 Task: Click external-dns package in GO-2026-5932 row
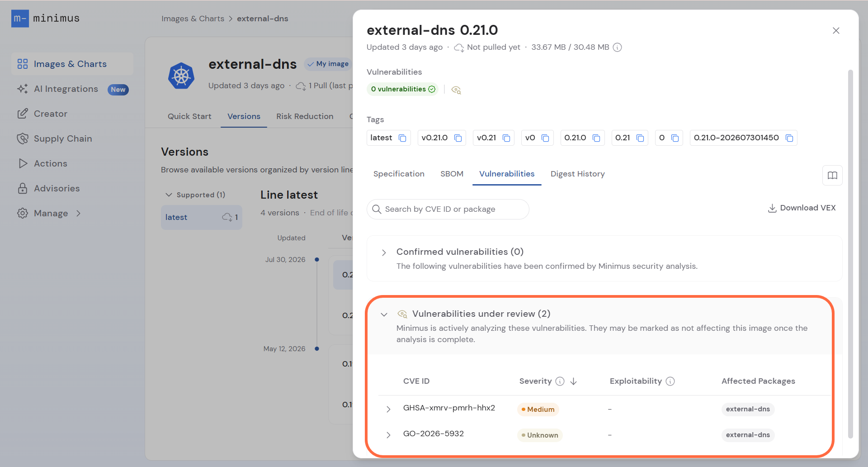pos(748,435)
